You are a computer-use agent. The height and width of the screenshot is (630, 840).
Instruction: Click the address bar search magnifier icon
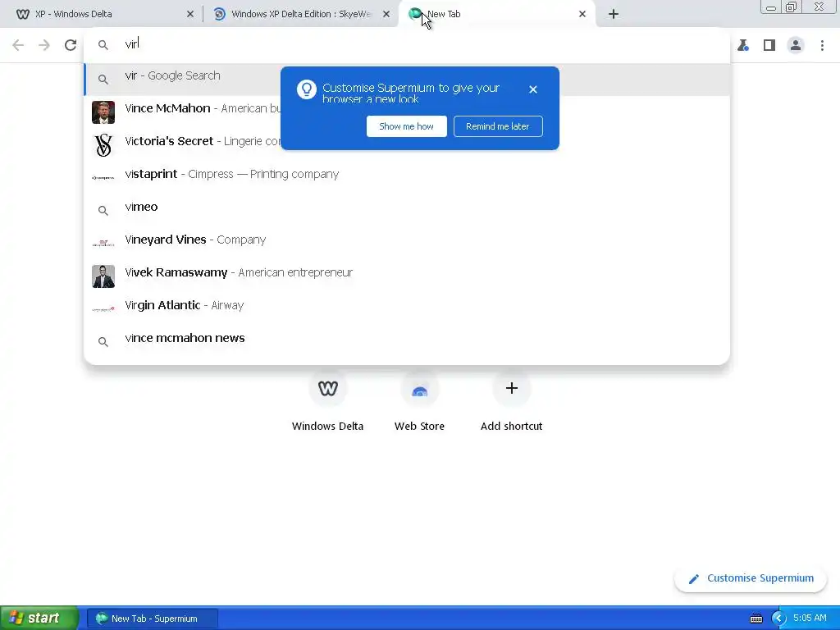pyautogui.click(x=103, y=45)
